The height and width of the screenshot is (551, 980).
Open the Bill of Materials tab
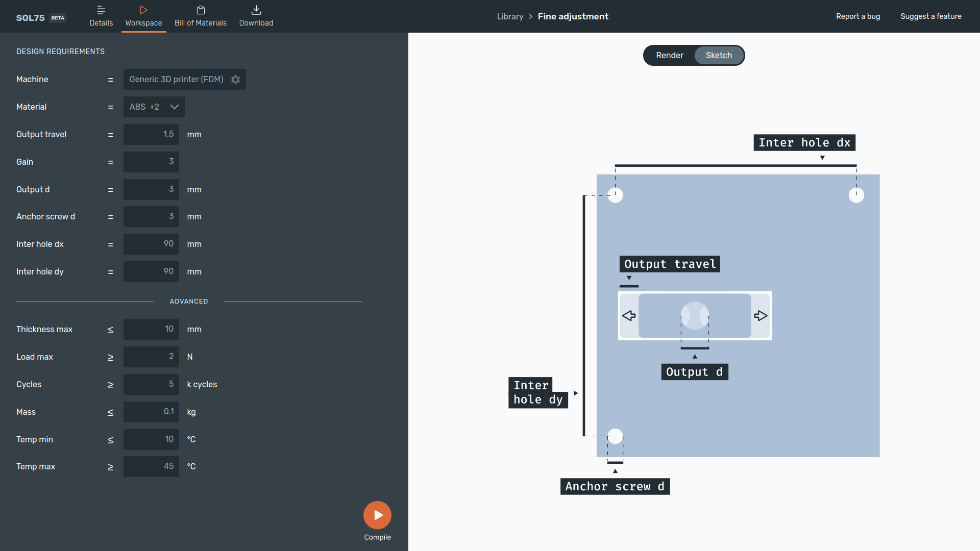pos(200,16)
